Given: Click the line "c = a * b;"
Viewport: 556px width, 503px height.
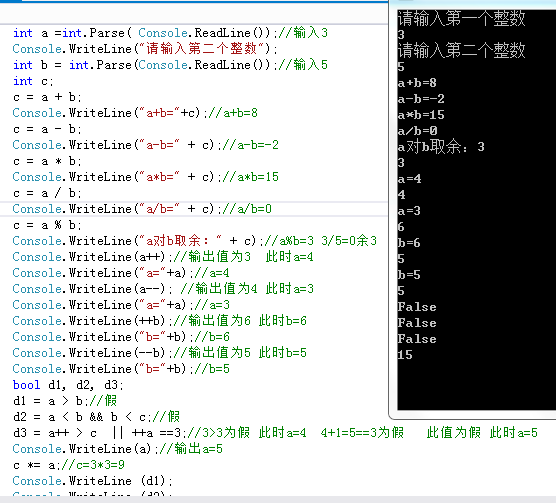Looking at the screenshot, I should [x=47, y=161].
